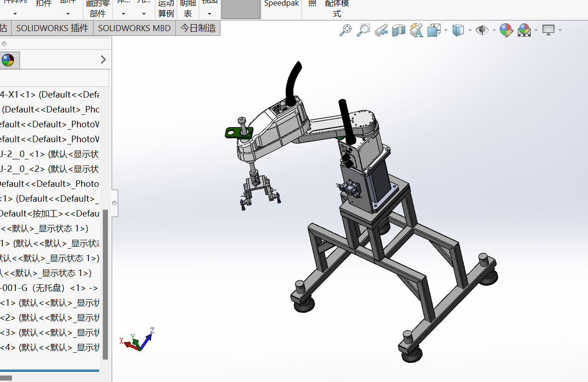Activate the Zoom to Area magnifier

click(x=363, y=30)
